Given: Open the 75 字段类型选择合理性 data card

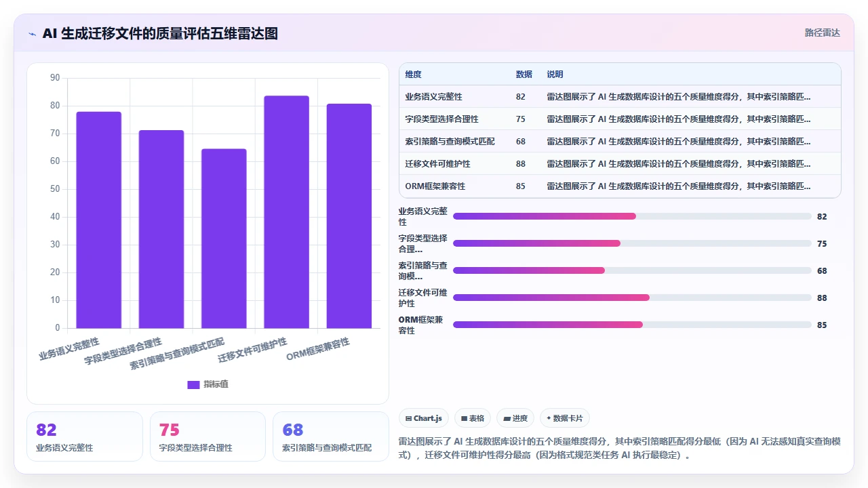Looking at the screenshot, I should tap(208, 436).
